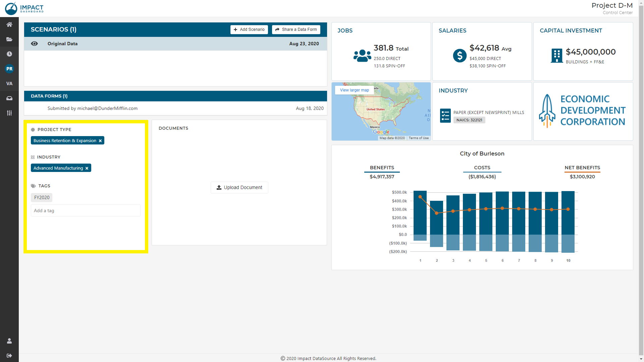Viewport: 644px width, 362px height.
Task: Click the Add a tag input field
Action: pos(86,210)
